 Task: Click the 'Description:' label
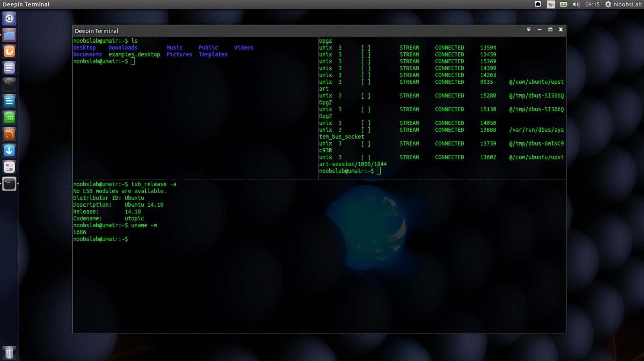[93, 205]
